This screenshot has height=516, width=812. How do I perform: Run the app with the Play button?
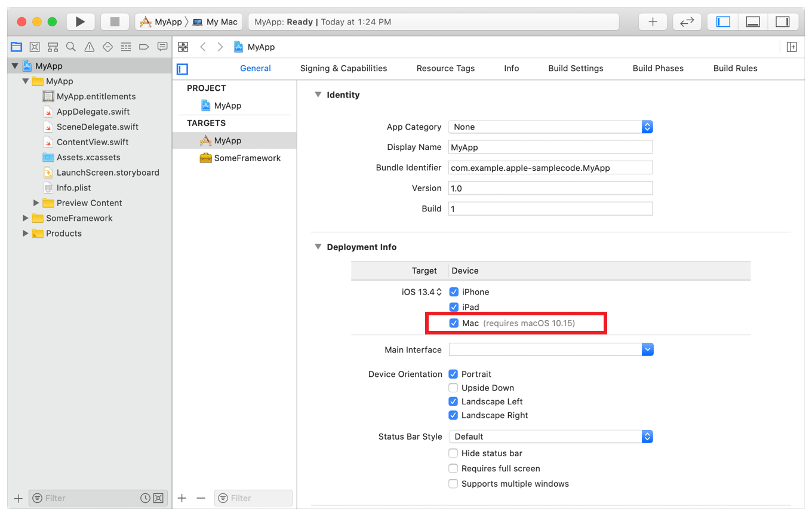pos(81,21)
